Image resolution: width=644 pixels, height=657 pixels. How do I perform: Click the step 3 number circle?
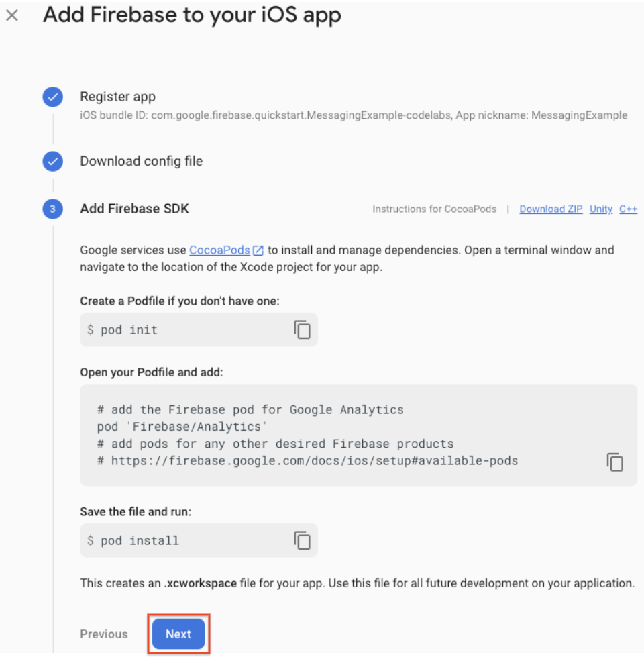click(x=52, y=209)
